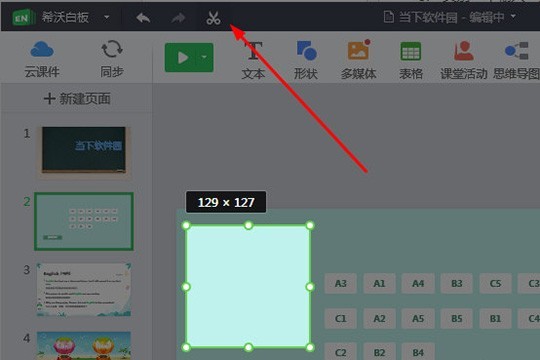The image size is (540, 360).
Task: Click the document file icon before title
Action: [x=388, y=17]
